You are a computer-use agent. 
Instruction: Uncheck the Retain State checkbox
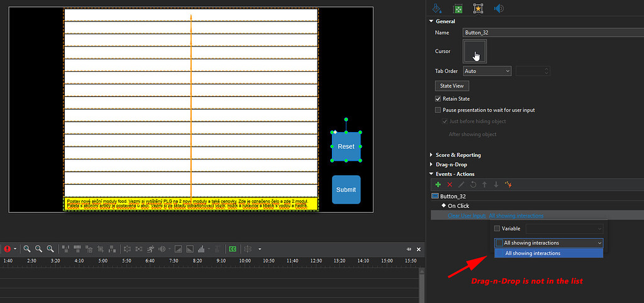pyautogui.click(x=438, y=99)
